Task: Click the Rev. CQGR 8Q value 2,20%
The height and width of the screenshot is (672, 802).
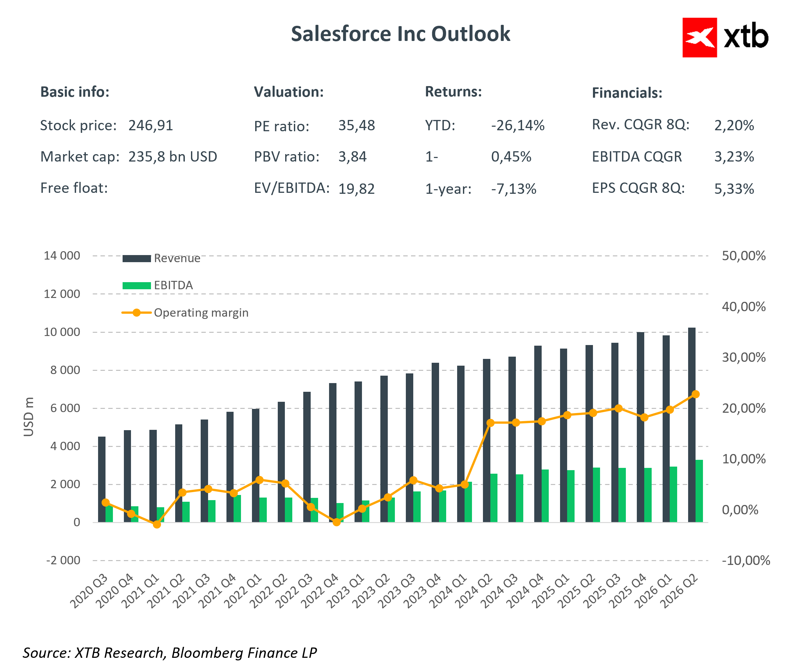Action: coord(734,126)
